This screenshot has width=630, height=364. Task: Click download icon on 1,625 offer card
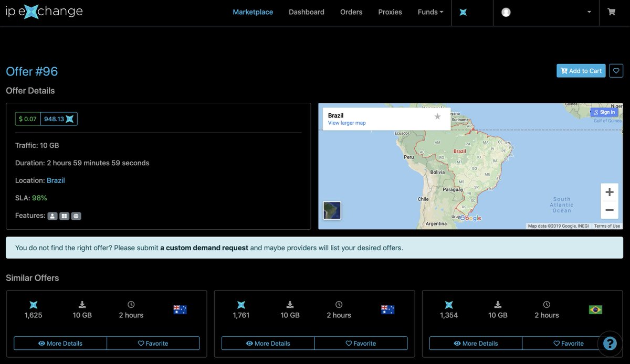click(x=82, y=304)
